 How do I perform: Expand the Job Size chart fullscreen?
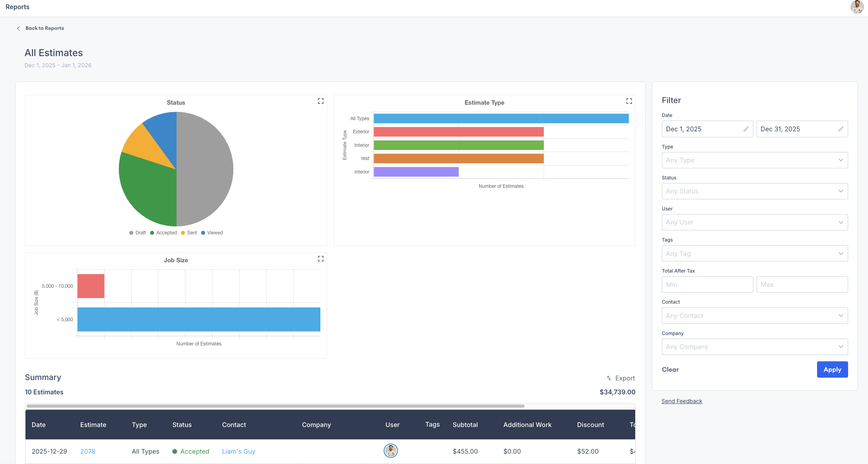tap(320, 259)
